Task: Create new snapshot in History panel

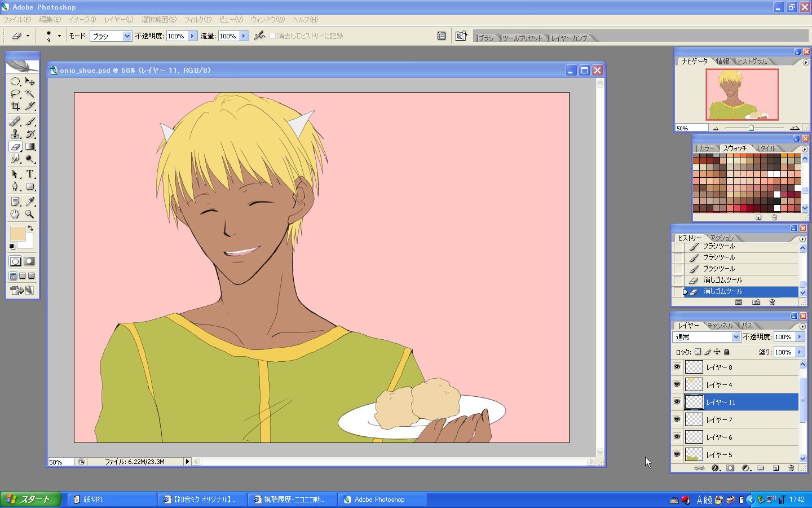Action: [x=756, y=302]
